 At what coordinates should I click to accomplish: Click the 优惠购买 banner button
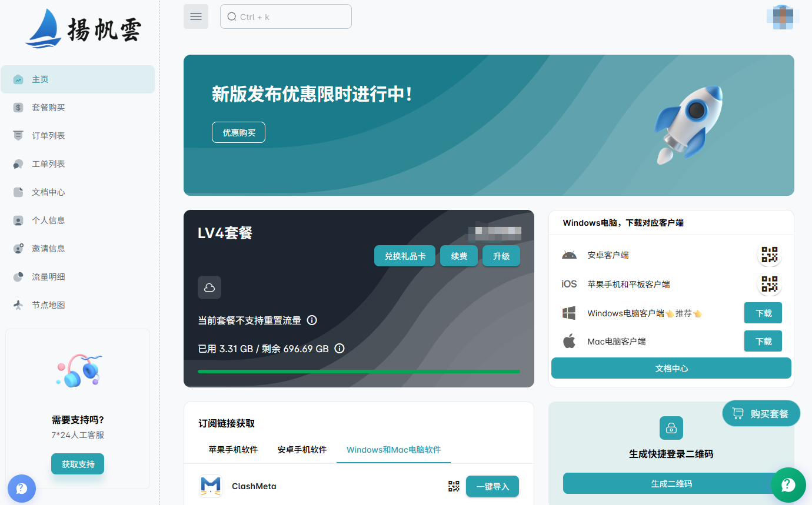pos(238,132)
